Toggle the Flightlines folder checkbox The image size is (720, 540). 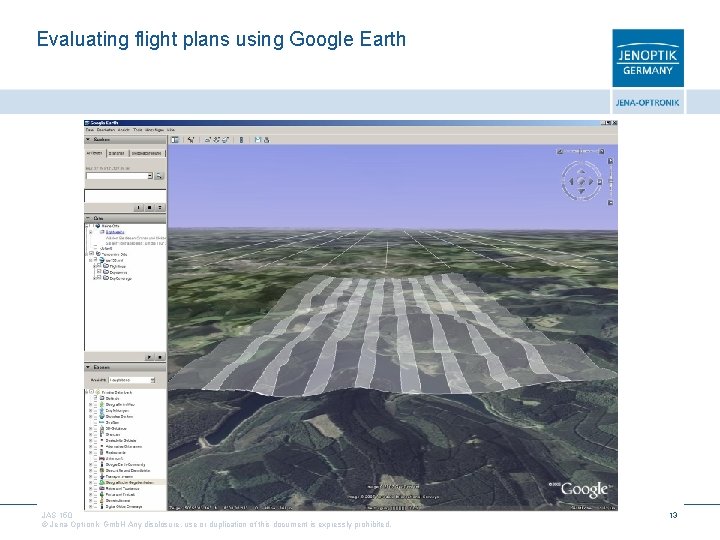99,265
